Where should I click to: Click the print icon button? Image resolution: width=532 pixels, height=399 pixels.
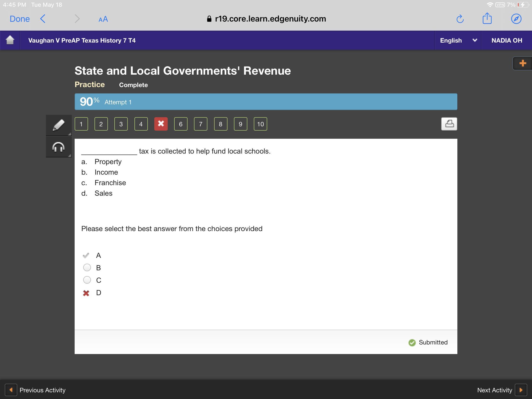449,124
